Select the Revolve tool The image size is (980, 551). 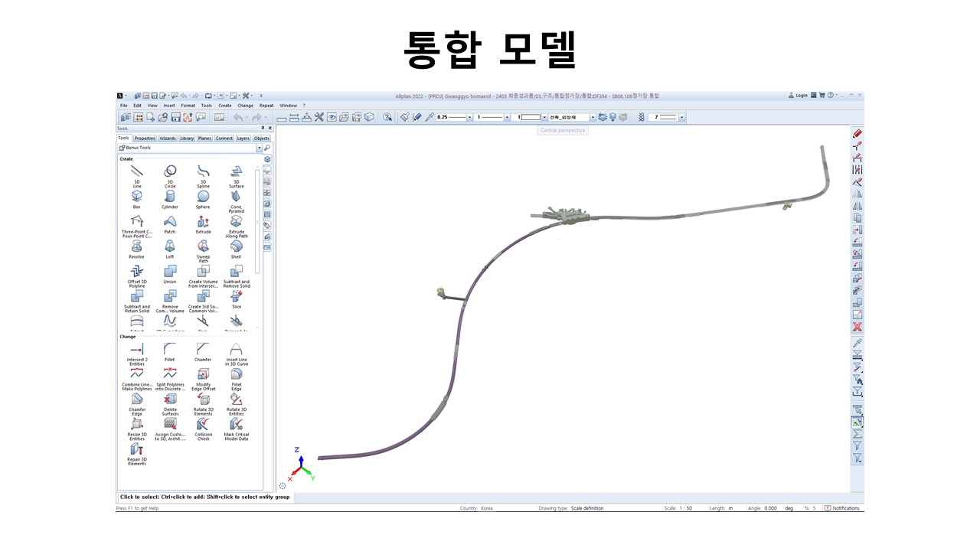(x=137, y=249)
